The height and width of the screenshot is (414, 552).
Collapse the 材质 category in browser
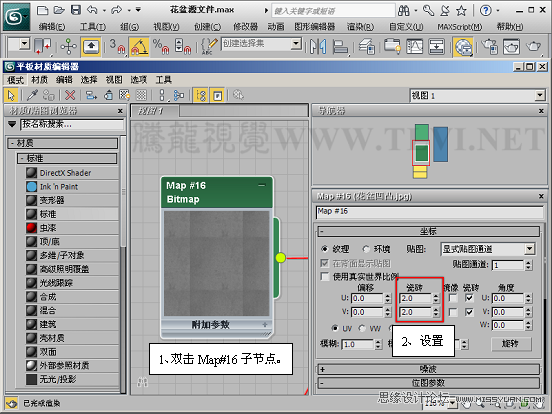click(63, 143)
